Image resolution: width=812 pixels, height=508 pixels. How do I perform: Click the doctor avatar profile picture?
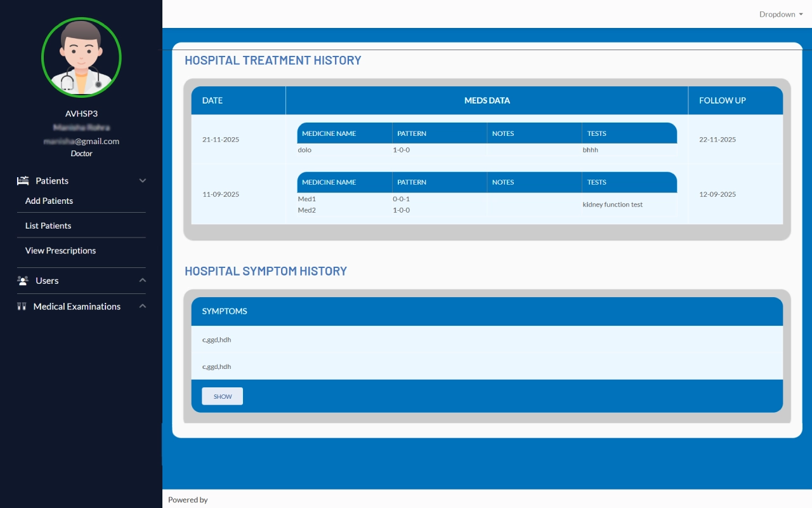(81, 57)
